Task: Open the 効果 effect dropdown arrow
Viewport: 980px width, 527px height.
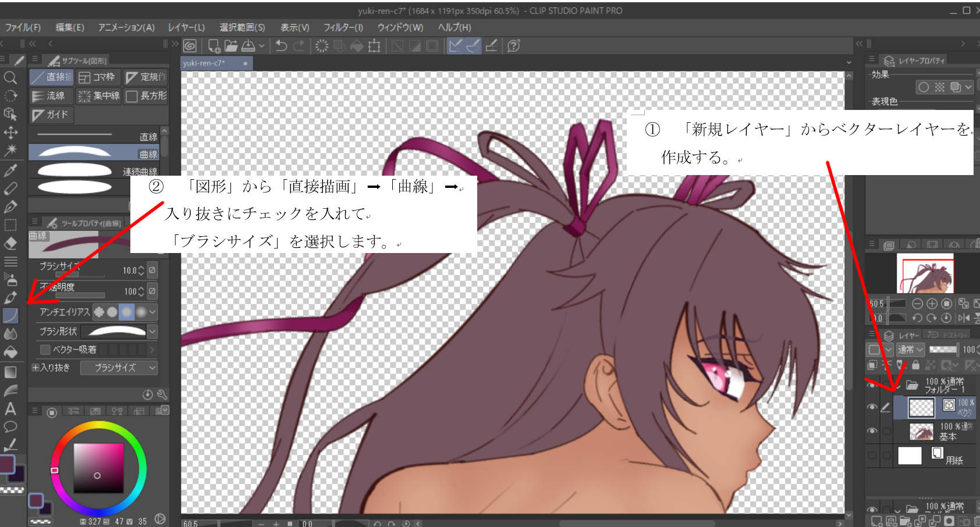Action: pos(968,87)
